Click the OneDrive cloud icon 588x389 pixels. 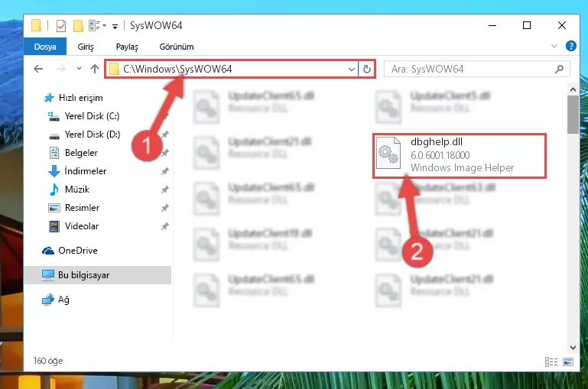pyautogui.click(x=48, y=251)
